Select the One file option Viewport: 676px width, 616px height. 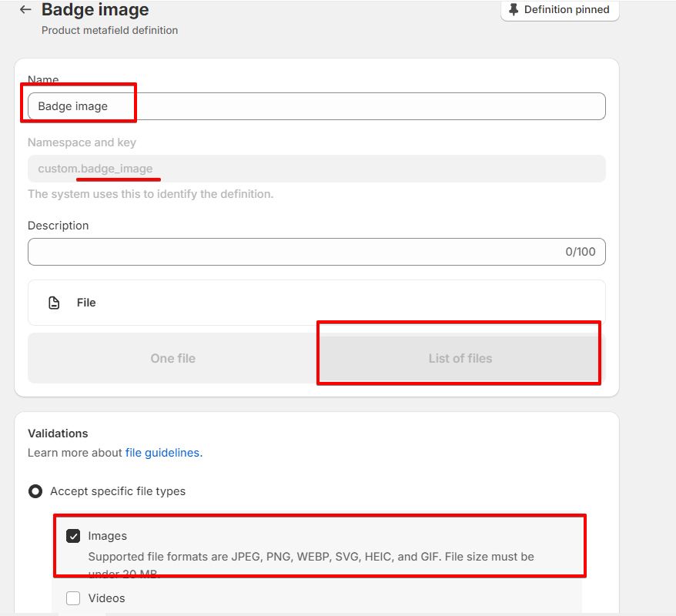pos(172,358)
